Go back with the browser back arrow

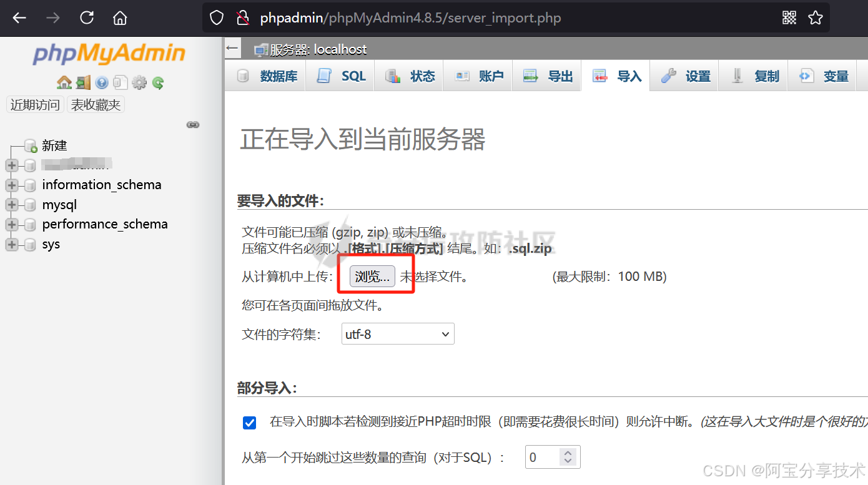19,18
